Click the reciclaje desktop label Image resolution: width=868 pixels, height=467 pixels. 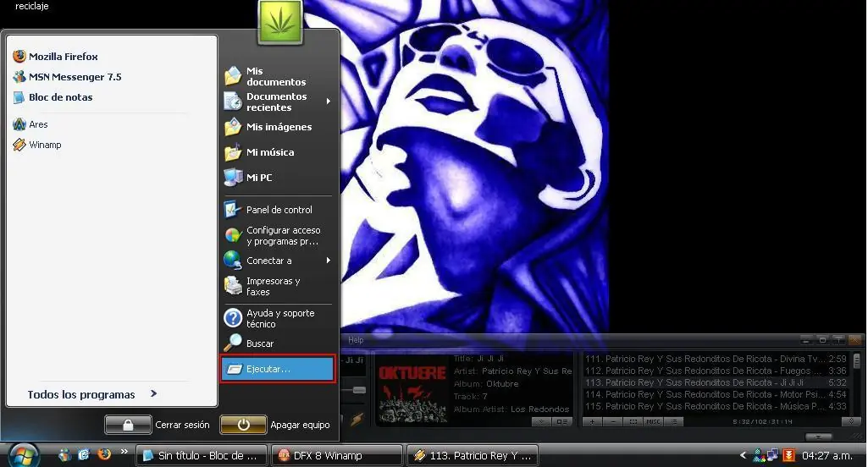click(31, 6)
